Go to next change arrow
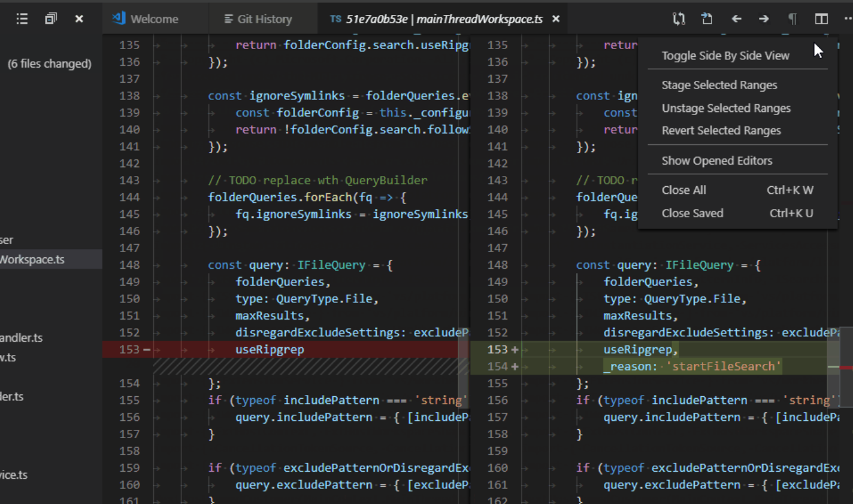This screenshot has height=504, width=853. 764,19
